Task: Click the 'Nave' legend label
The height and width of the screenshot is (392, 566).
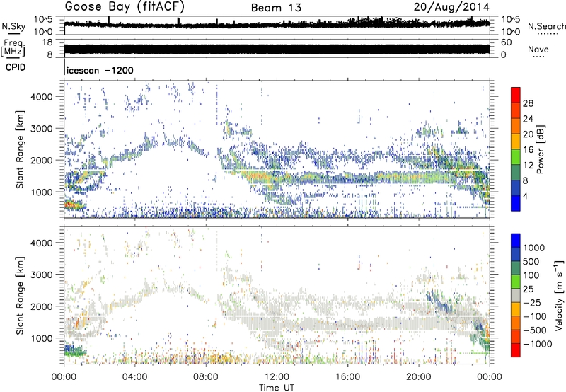Action: pos(538,49)
